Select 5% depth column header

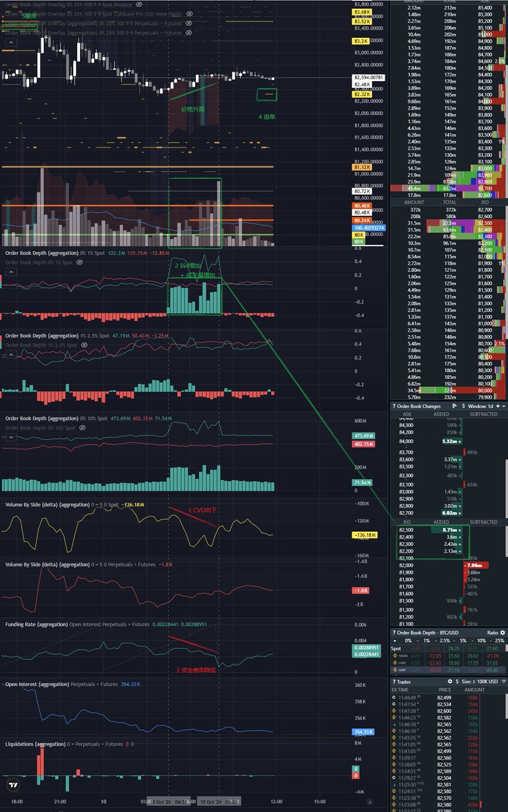463,640
